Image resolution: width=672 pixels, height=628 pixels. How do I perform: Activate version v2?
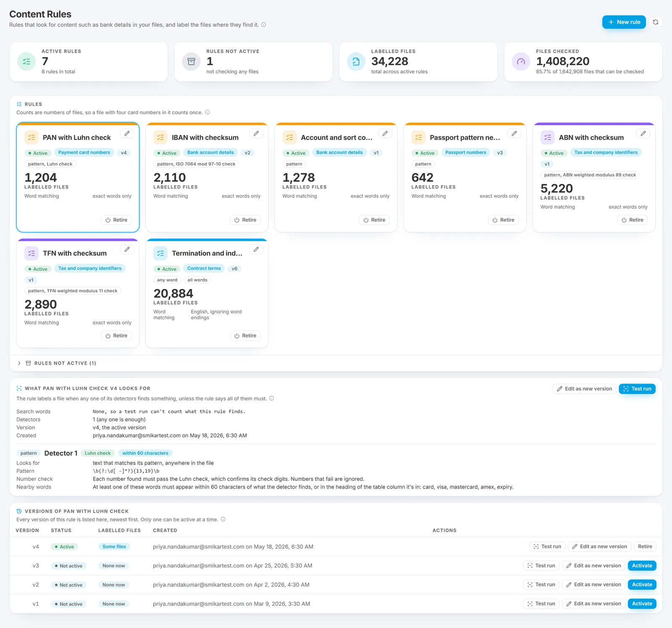[642, 585]
